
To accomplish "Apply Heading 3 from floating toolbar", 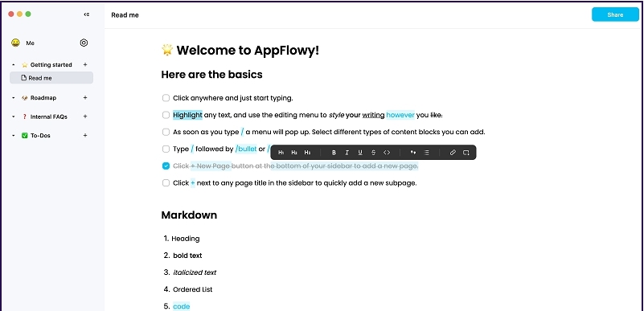I will (x=307, y=152).
